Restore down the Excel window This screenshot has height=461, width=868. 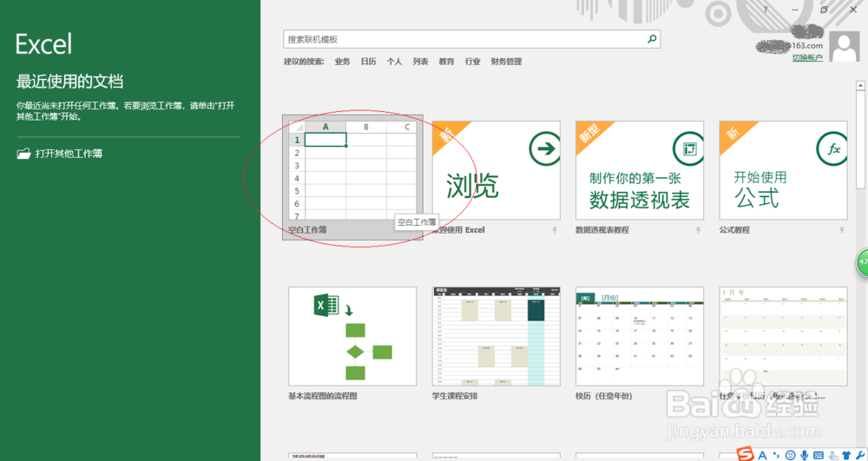[x=824, y=10]
